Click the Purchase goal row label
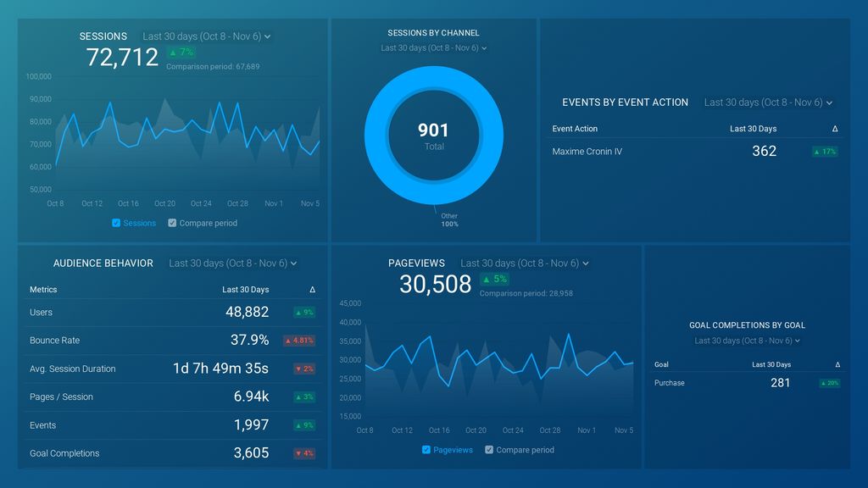The image size is (868, 488). click(x=670, y=383)
